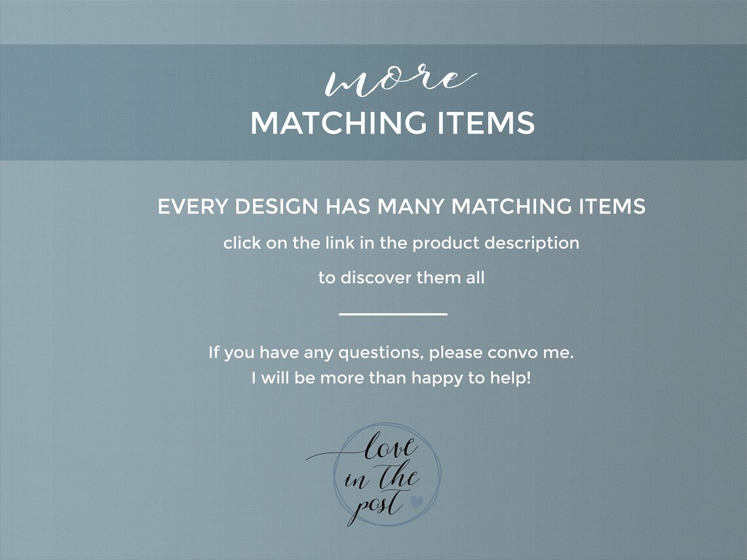
Task: Click the small blue heart in logo
Action: (416, 502)
